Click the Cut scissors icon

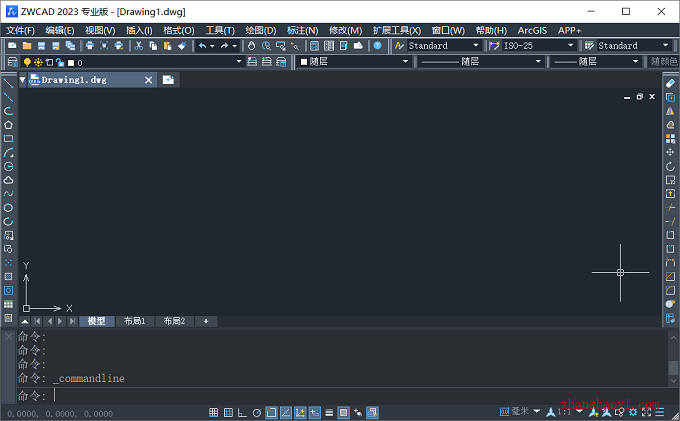coord(139,46)
